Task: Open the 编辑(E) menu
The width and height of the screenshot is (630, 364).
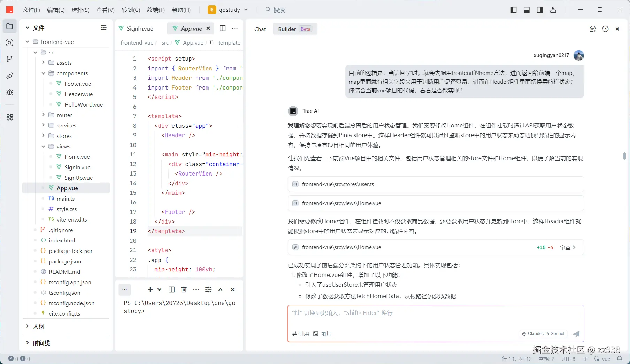Action: [56, 10]
